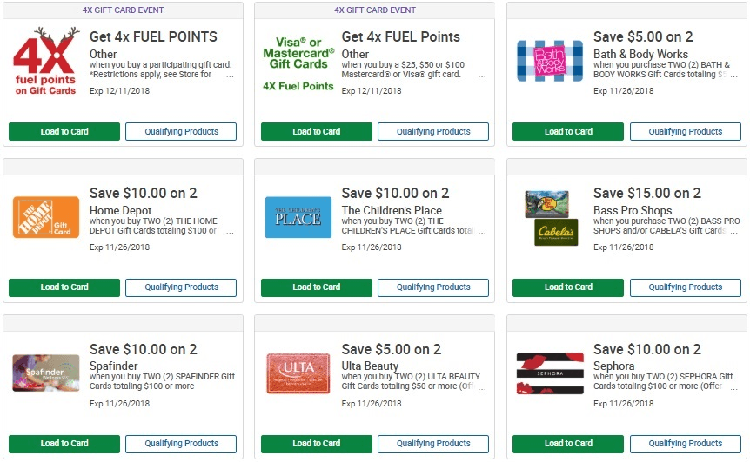The width and height of the screenshot is (750, 462).
Task: Click the Ulta Beauty card icon
Action: click(x=298, y=373)
